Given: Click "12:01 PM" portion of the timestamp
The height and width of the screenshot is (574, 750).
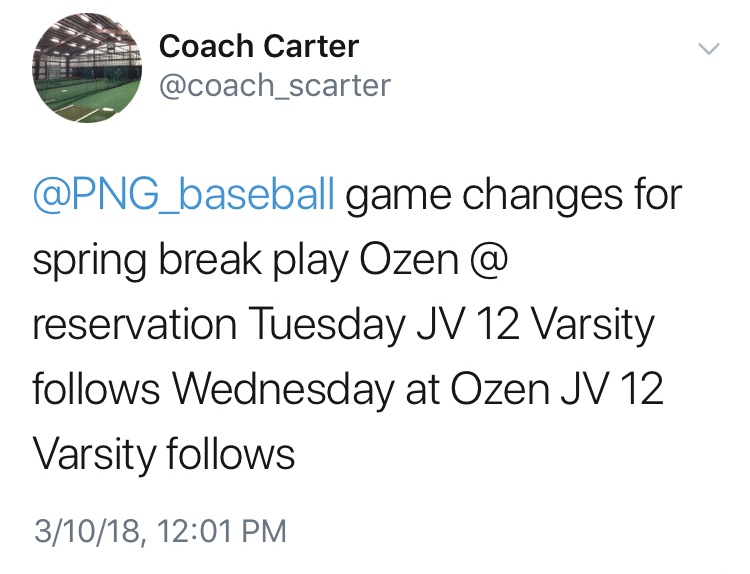Looking at the screenshot, I should [221, 531].
